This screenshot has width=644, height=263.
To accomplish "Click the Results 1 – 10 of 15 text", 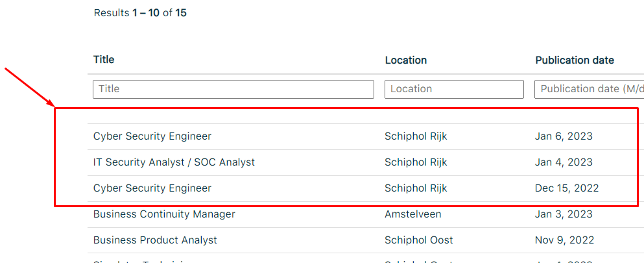I will [140, 13].
